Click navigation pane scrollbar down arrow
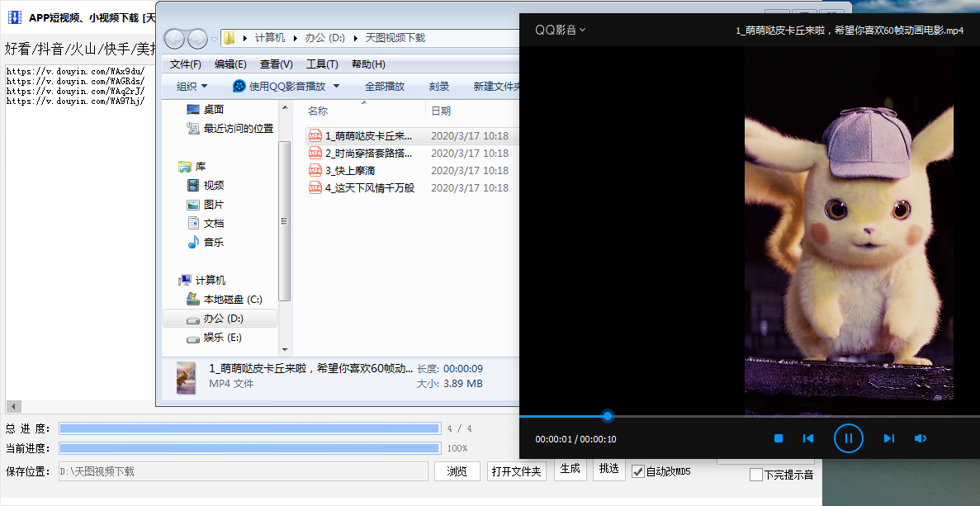Screen dimensions: 980x506 284,350
